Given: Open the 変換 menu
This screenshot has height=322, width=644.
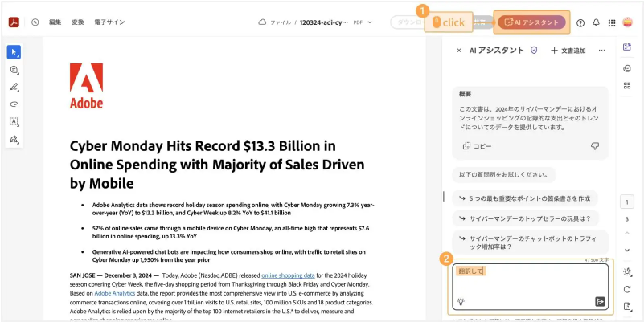Looking at the screenshot, I should point(78,22).
